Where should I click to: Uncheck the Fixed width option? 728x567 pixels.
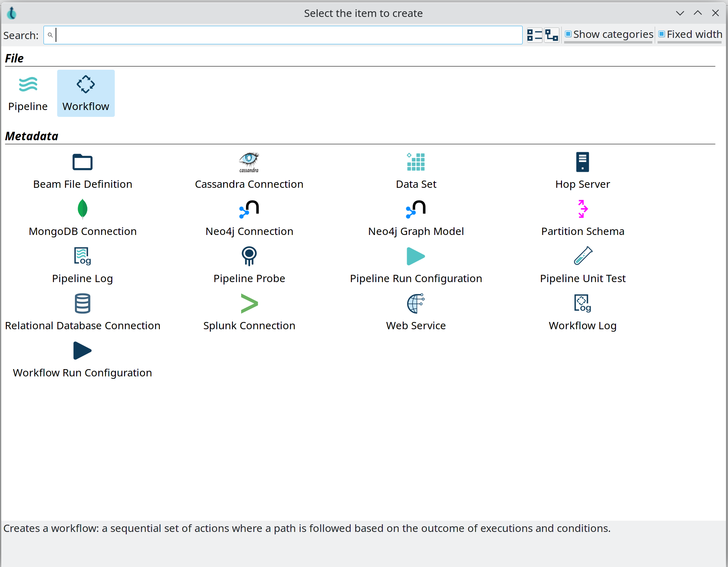(662, 34)
